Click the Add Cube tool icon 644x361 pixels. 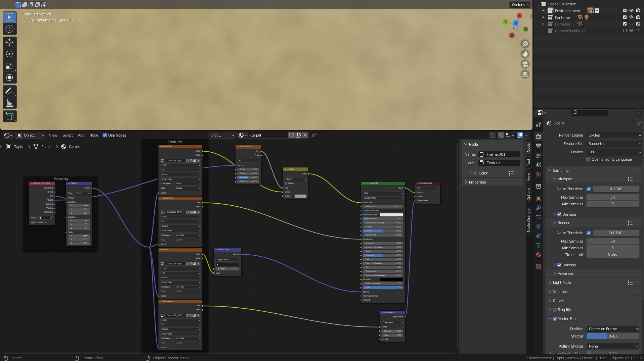click(x=9, y=116)
